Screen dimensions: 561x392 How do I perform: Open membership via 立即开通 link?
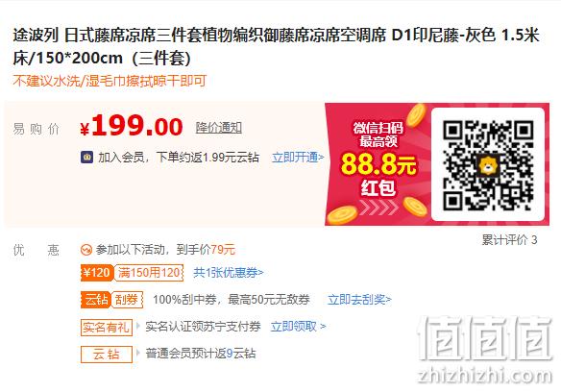[298, 158]
